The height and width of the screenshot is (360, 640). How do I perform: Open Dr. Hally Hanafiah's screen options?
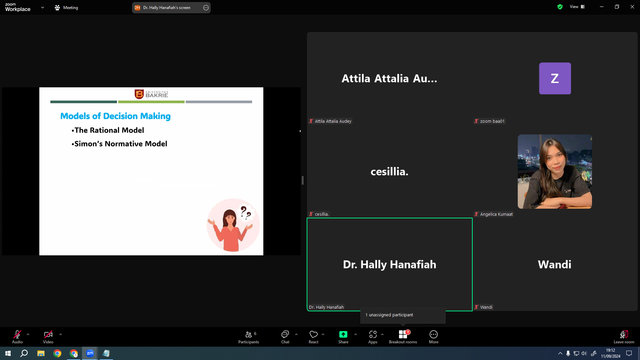pyautogui.click(x=206, y=7)
